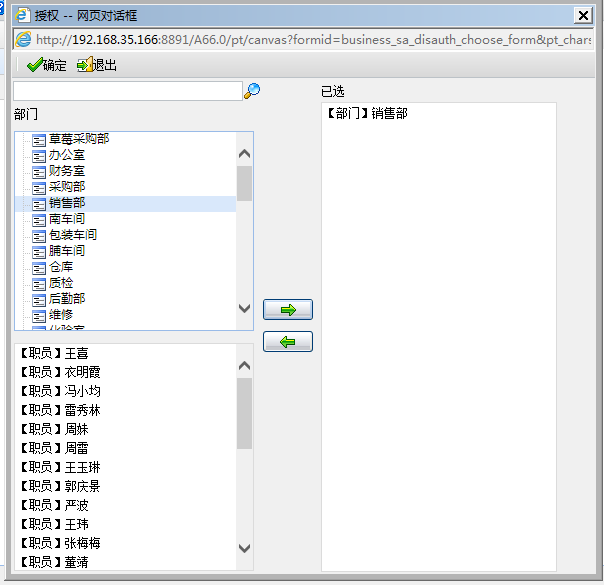Select 【部门】销售部 in the 已选 list

point(367,114)
